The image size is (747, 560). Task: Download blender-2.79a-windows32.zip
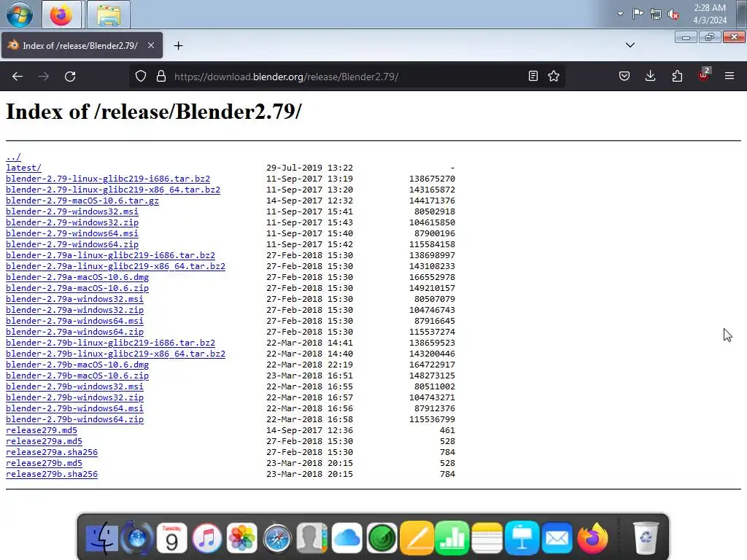[74, 310]
